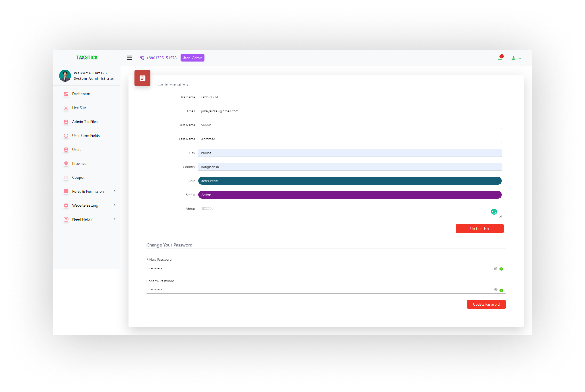Go to User Form Fields

(86, 136)
